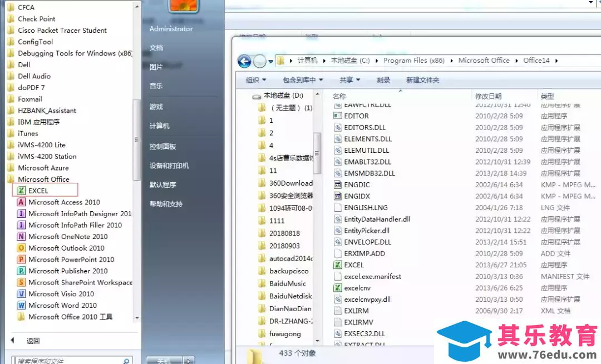This screenshot has height=364, width=601.
Task: Open dropdown arrow after Office14 breadcrumb
Action: click(556, 61)
